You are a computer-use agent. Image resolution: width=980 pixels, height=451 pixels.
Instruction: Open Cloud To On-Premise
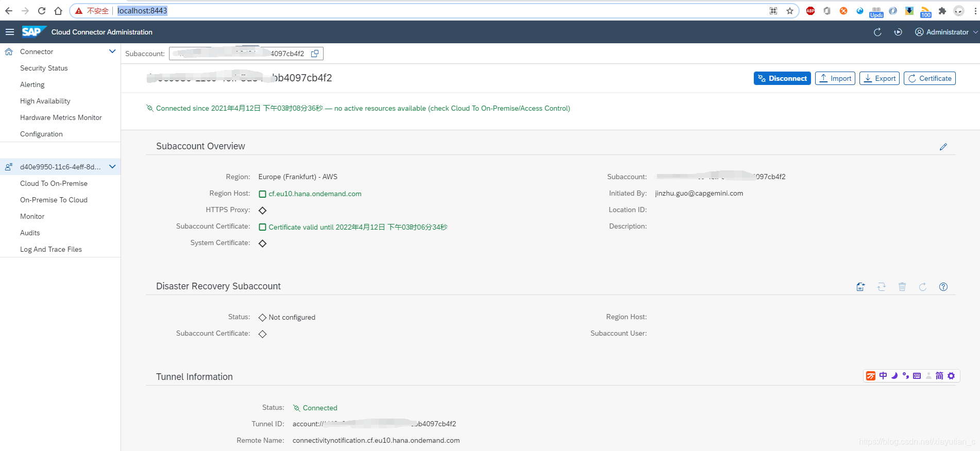coord(54,183)
